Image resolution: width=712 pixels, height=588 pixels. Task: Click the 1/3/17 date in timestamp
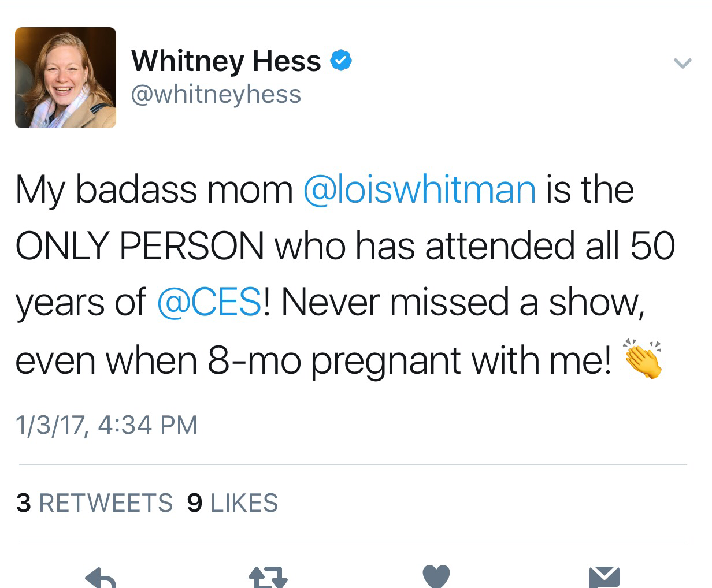pos(51,425)
